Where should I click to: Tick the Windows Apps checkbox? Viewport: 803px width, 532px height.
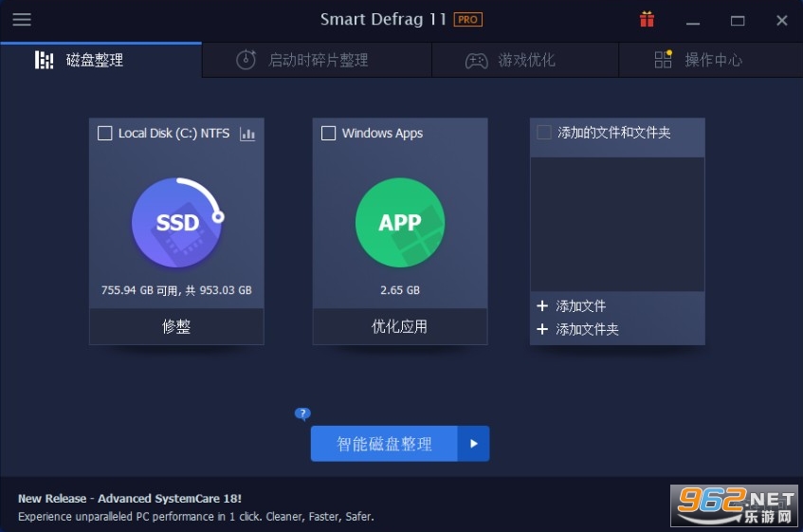click(328, 133)
